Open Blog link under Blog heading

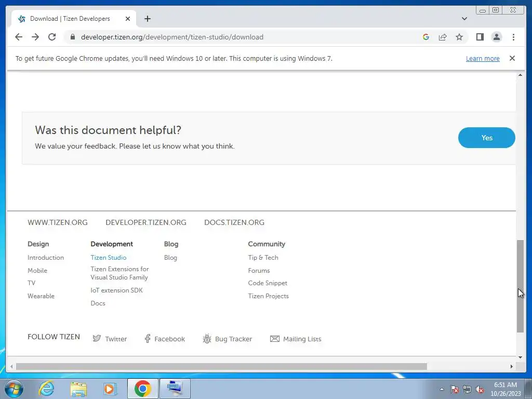(170, 258)
